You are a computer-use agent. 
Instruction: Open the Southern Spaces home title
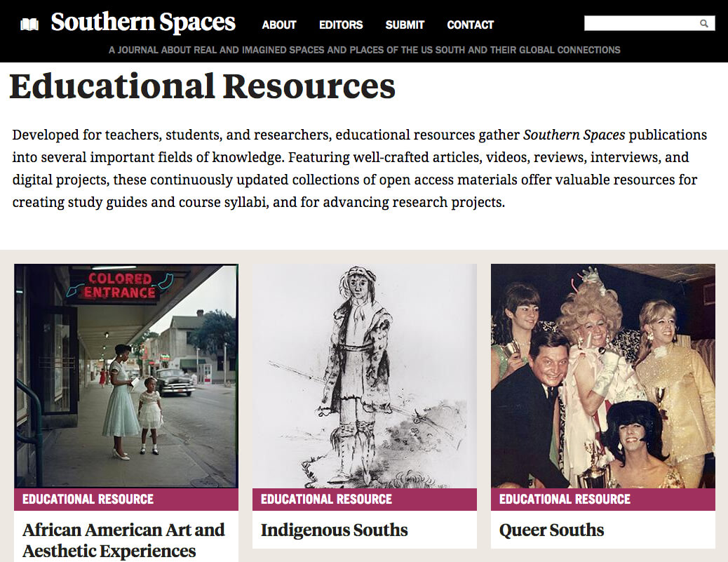tap(143, 23)
